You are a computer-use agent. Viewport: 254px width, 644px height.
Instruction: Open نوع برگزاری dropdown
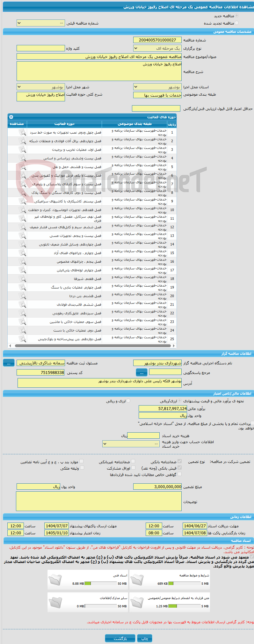tap(157, 48)
